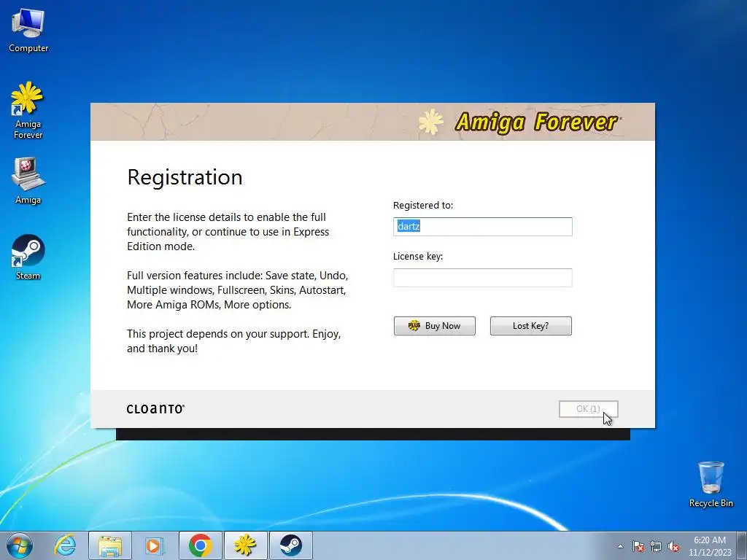The width and height of the screenshot is (747, 560).
Task: Open Windows Explorer from taskbar
Action: click(110, 545)
